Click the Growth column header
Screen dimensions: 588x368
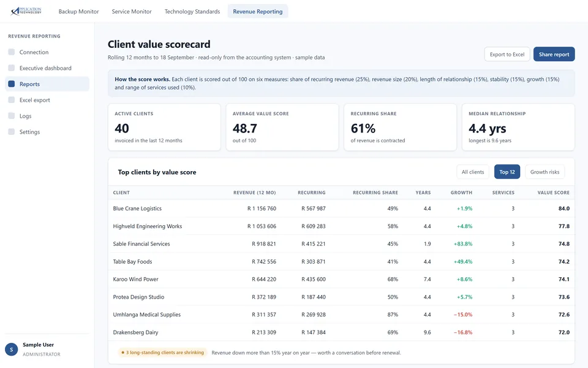point(461,193)
